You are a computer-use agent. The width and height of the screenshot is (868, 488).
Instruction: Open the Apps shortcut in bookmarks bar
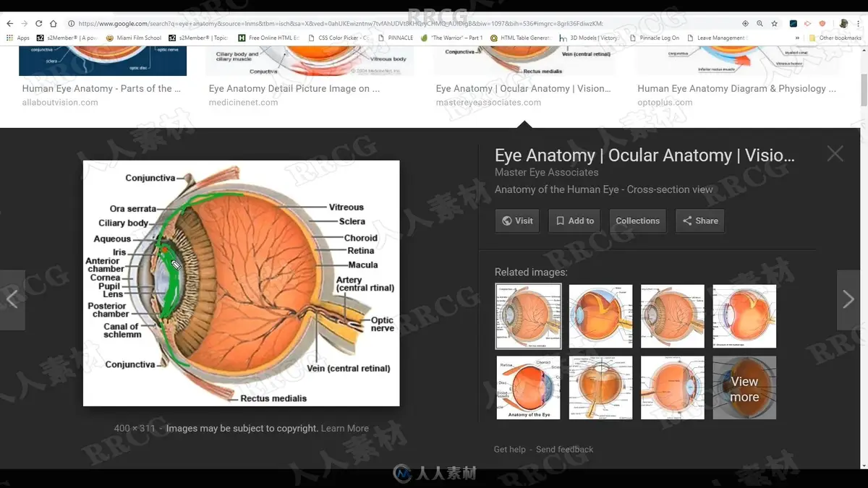tap(18, 38)
